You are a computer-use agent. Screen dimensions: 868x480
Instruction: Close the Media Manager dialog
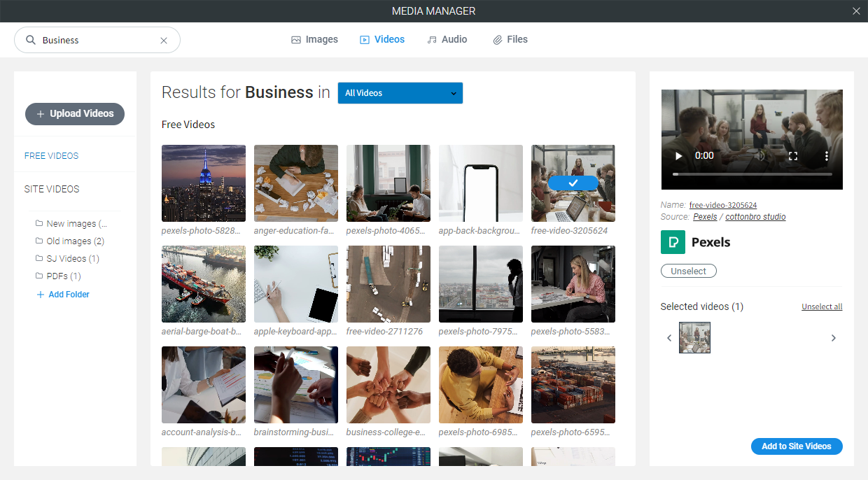tap(856, 11)
